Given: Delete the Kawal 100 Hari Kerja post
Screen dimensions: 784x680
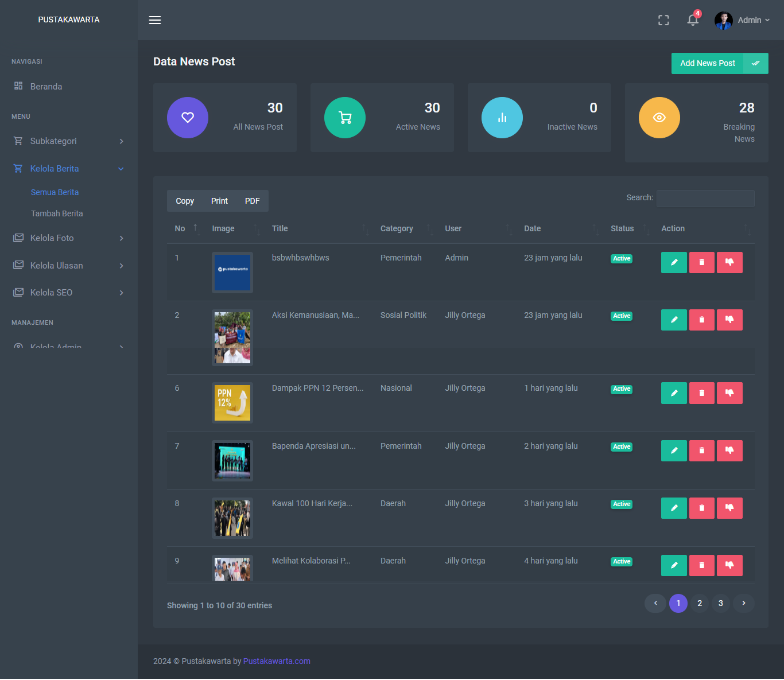Looking at the screenshot, I should coord(701,508).
